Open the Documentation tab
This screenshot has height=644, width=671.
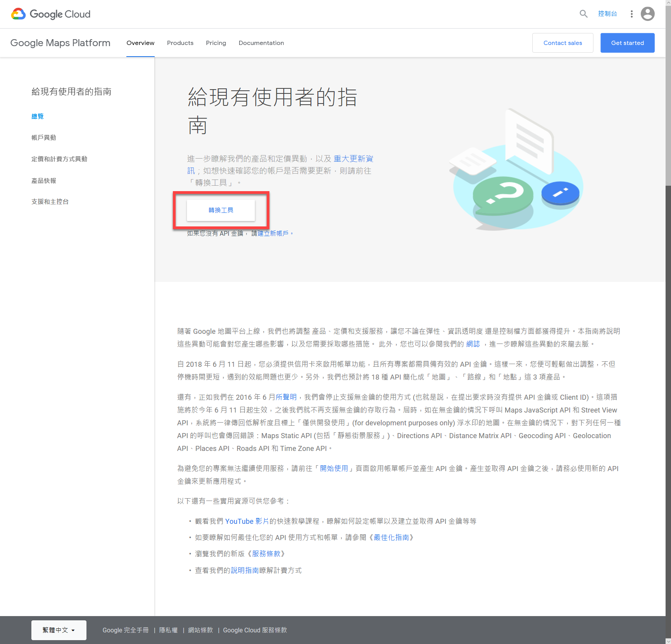point(261,43)
